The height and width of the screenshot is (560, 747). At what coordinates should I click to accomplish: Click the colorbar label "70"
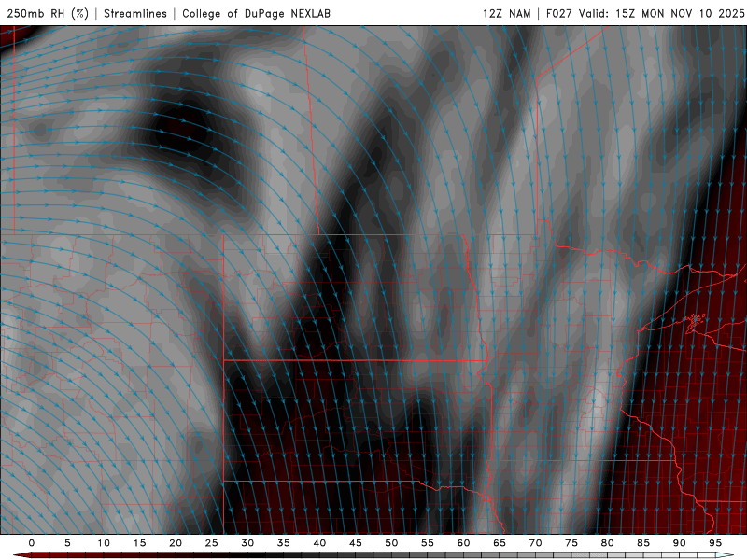[535, 543]
